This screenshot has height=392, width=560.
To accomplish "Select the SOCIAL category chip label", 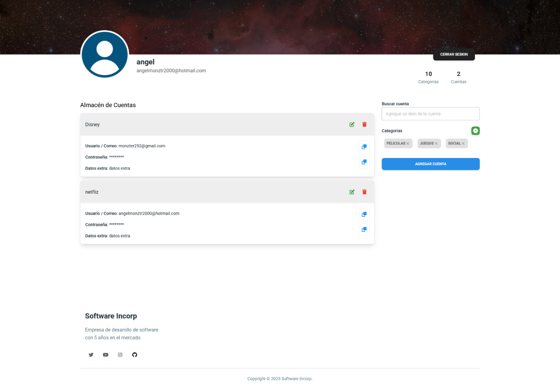I will [x=454, y=143].
